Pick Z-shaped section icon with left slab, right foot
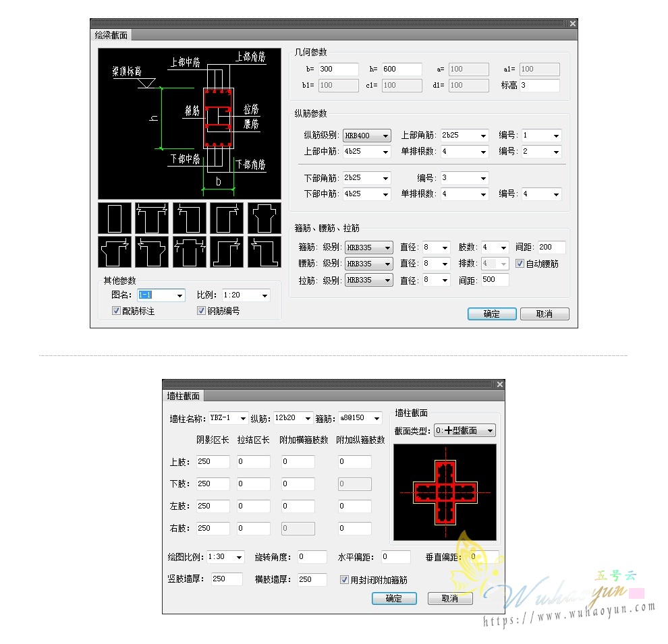 [x=265, y=252]
